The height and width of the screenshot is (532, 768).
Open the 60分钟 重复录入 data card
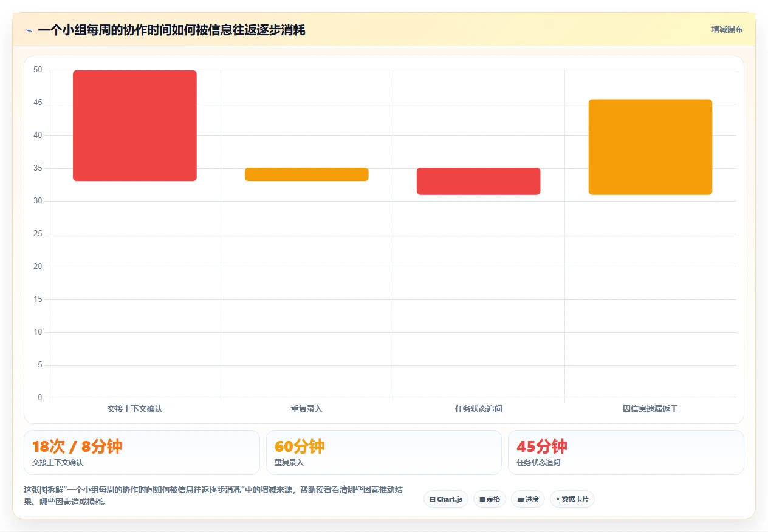click(384, 452)
